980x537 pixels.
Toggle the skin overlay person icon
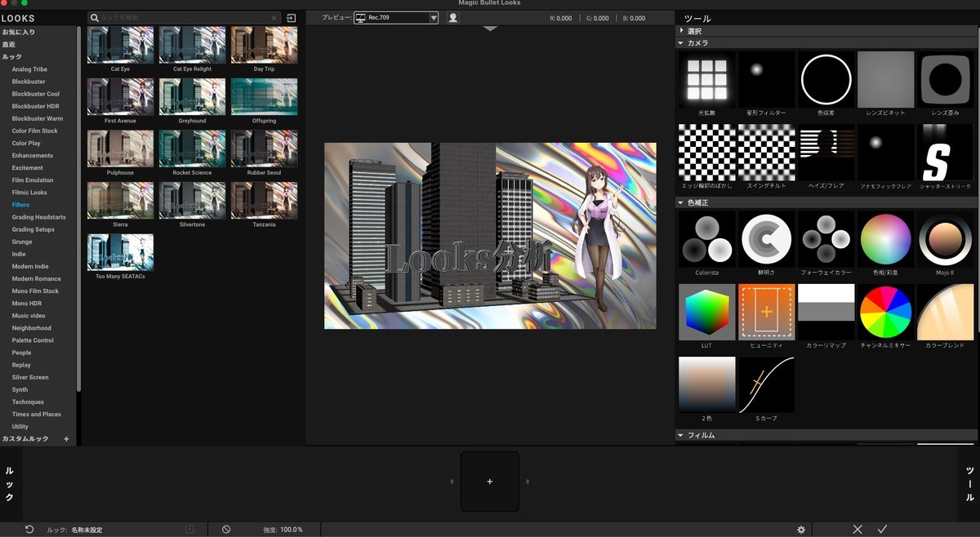coord(452,17)
